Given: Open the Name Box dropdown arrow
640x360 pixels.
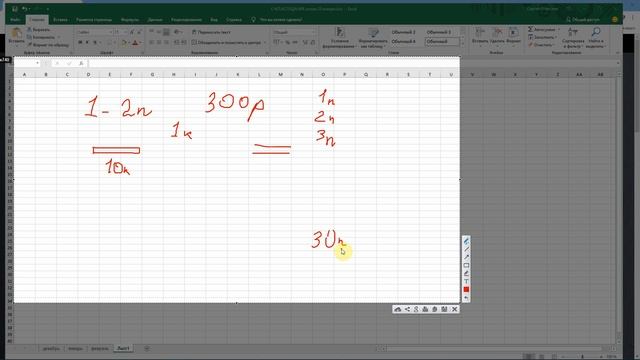Looking at the screenshot, I should click(x=37, y=63).
